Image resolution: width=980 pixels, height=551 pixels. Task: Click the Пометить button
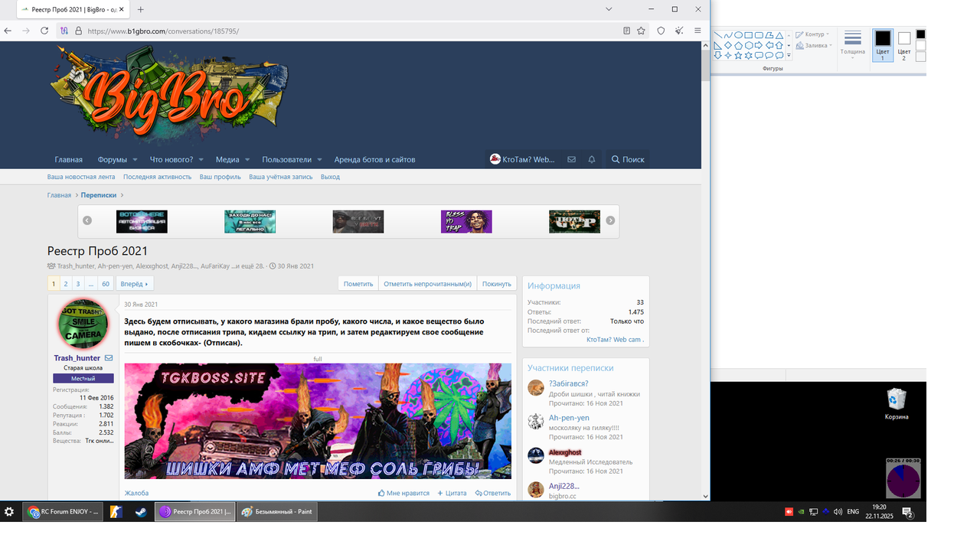(x=358, y=283)
